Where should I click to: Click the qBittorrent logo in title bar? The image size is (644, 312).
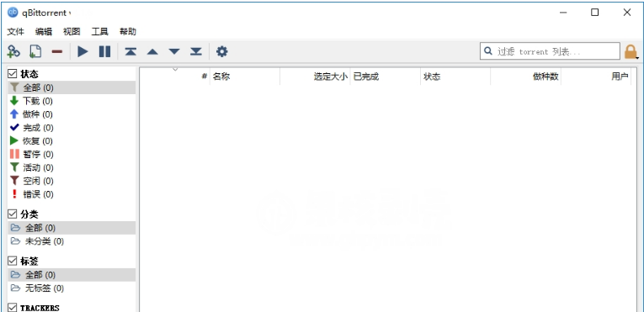pyautogui.click(x=13, y=13)
